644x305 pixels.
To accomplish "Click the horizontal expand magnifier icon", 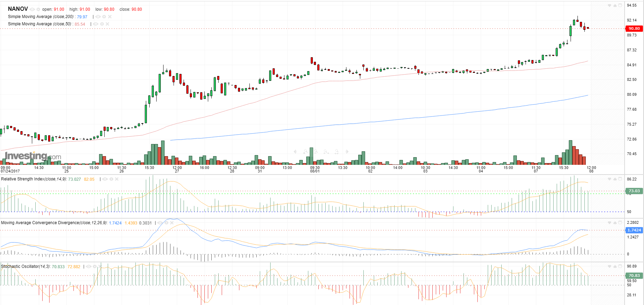I will point(326,152).
